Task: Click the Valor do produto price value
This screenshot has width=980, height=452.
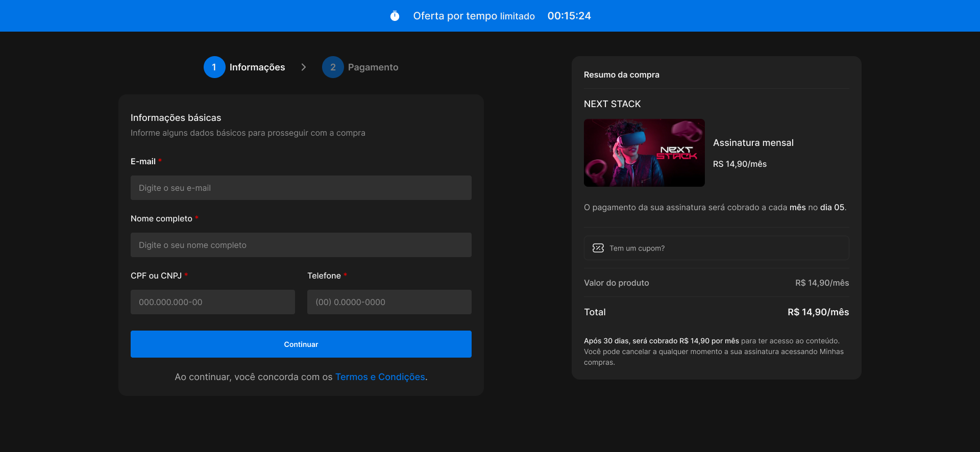Action: pyautogui.click(x=822, y=283)
